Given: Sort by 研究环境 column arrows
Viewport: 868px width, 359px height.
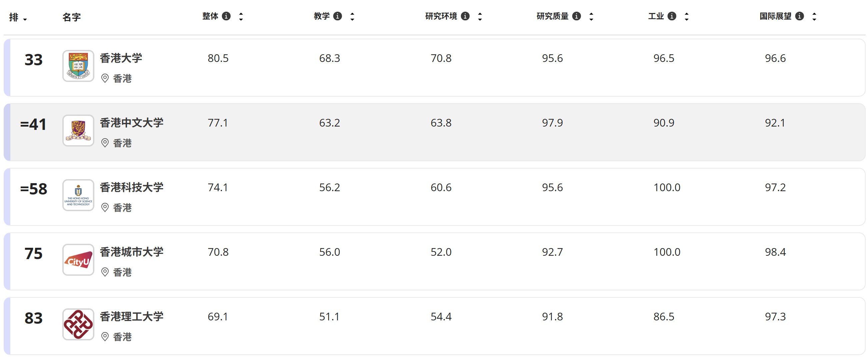Looking at the screenshot, I should point(480,17).
